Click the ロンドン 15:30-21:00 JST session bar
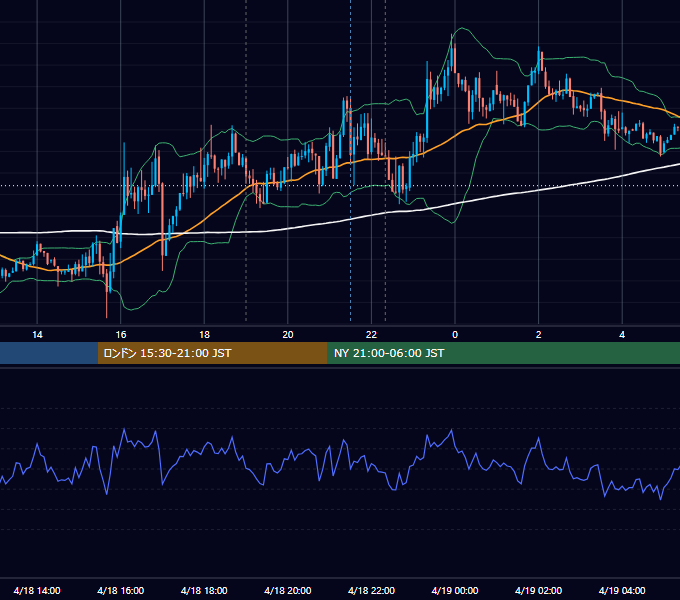This screenshot has height=600, width=680. click(x=212, y=353)
